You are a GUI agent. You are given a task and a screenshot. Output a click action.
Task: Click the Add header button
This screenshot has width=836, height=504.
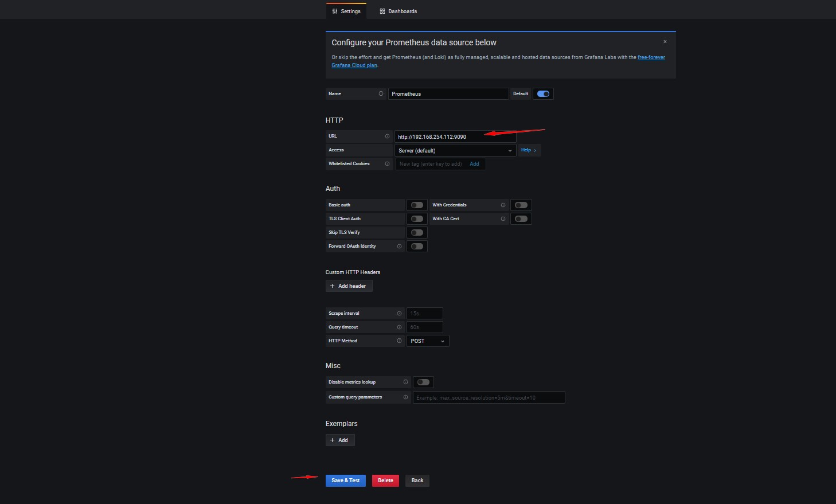coord(349,286)
